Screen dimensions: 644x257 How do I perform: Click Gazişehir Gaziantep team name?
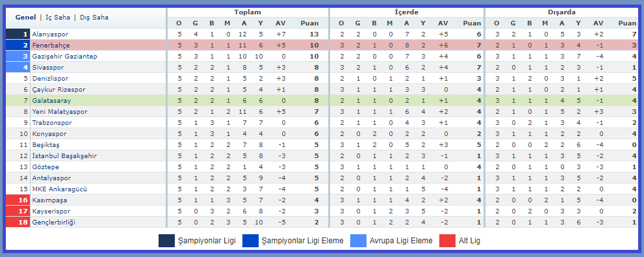pos(64,57)
